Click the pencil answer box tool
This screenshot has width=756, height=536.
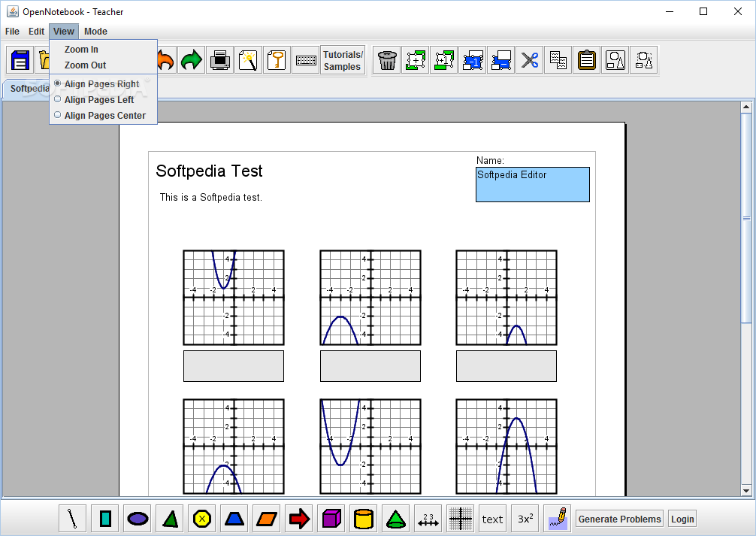click(x=557, y=519)
